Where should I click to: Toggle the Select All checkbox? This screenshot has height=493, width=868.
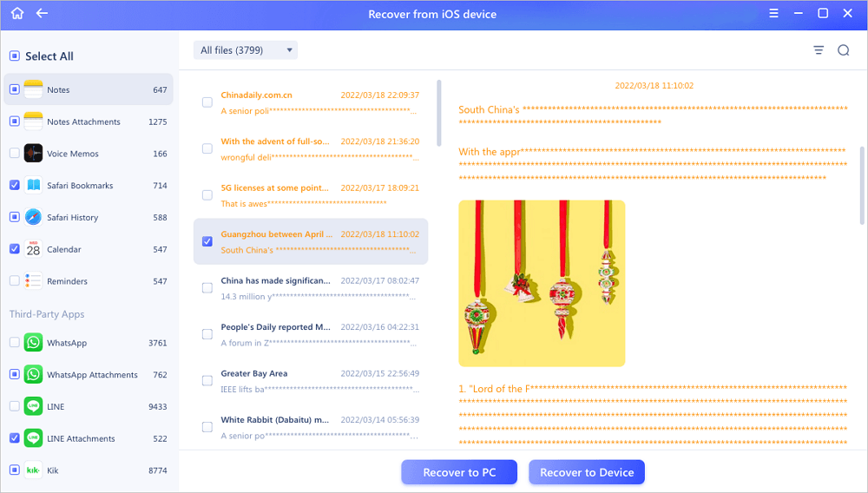point(15,56)
